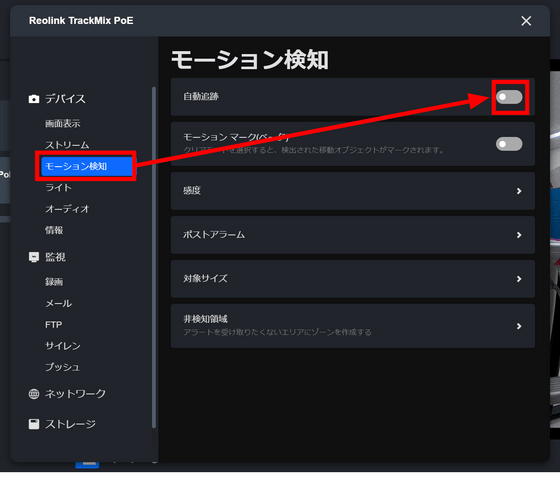Screen dimensions: 560x477
Task: Click the デバイス section heading
Action: pyautogui.click(x=65, y=99)
